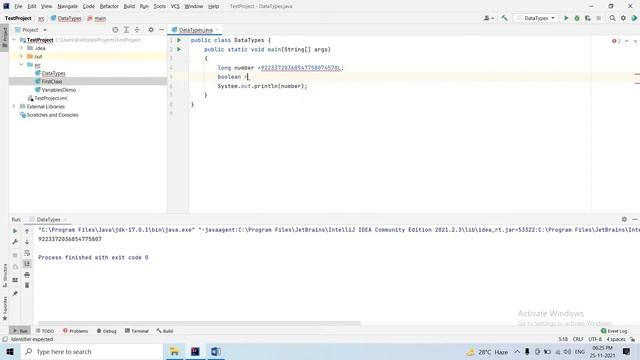Hide the Project tool window
The width and height of the screenshot is (640, 360).
[161, 30]
